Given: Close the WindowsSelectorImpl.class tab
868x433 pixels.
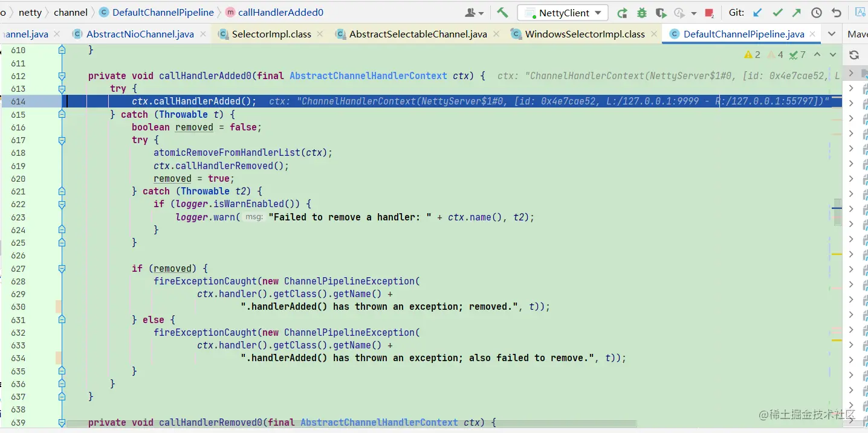Looking at the screenshot, I should (653, 34).
